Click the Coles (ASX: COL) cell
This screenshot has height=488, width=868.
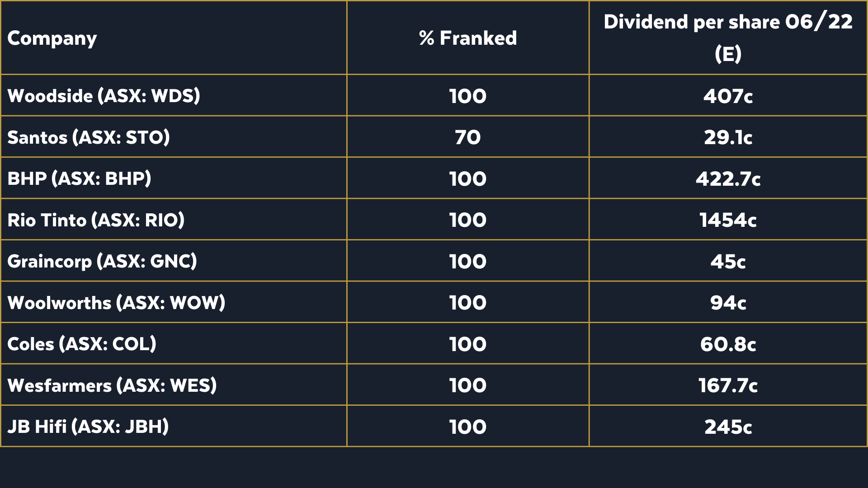[82, 344]
